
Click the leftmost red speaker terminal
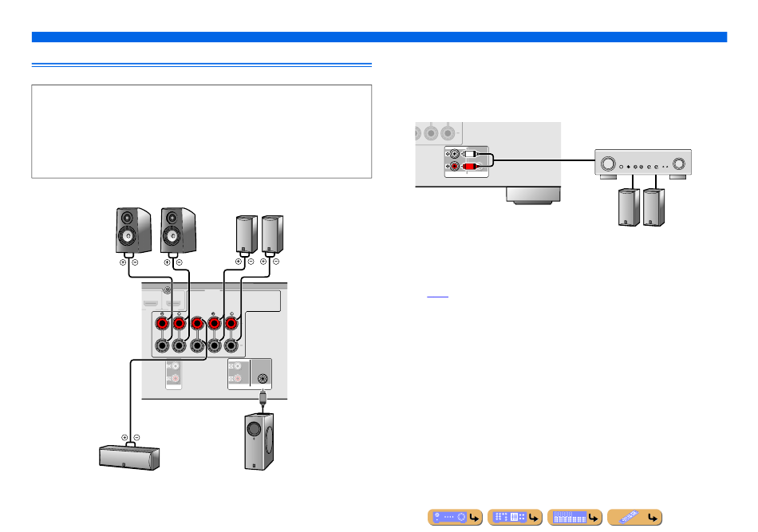click(x=162, y=325)
